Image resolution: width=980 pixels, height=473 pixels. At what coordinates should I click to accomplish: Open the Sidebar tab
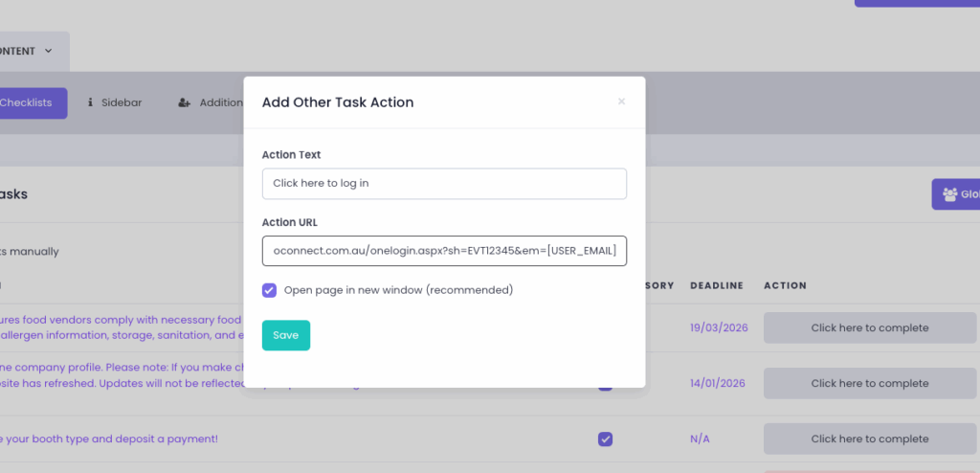(x=121, y=102)
